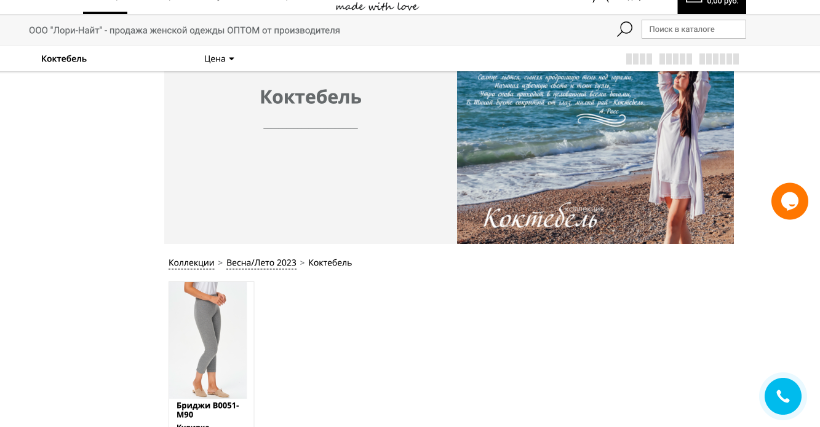Click the handwritten Коктебель logo on beach banner

[541, 217]
